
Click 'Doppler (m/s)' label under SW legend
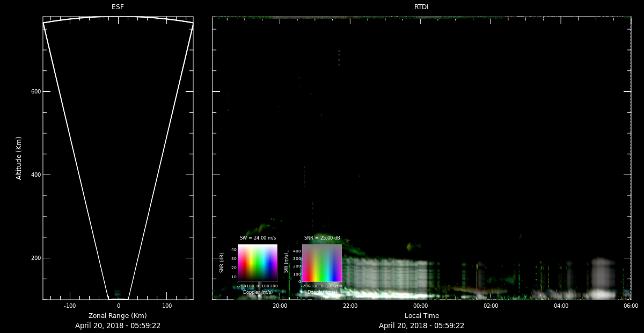click(x=322, y=292)
